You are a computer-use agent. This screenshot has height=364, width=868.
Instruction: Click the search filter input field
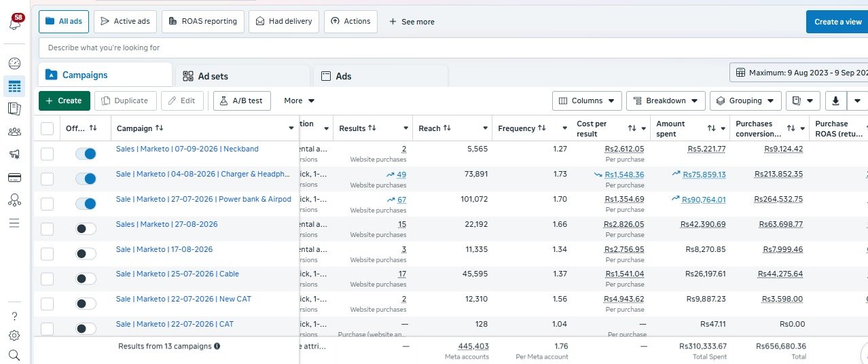[x=453, y=48]
